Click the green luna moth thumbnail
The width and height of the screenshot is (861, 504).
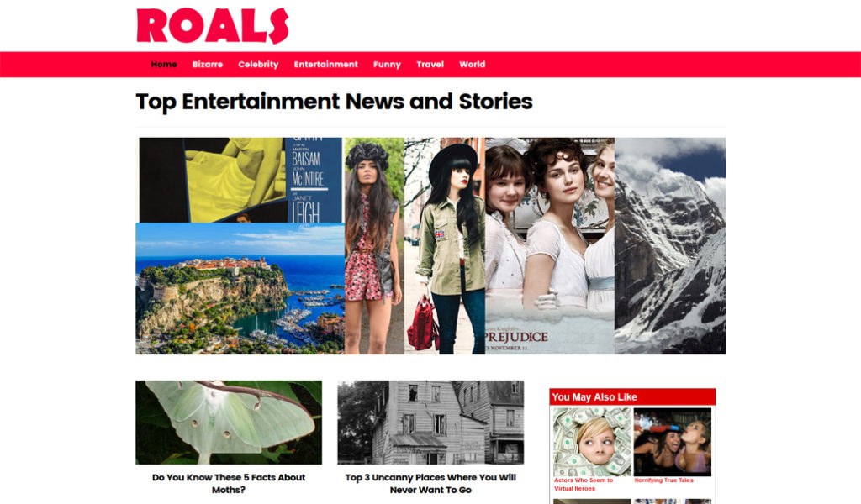pos(229,423)
